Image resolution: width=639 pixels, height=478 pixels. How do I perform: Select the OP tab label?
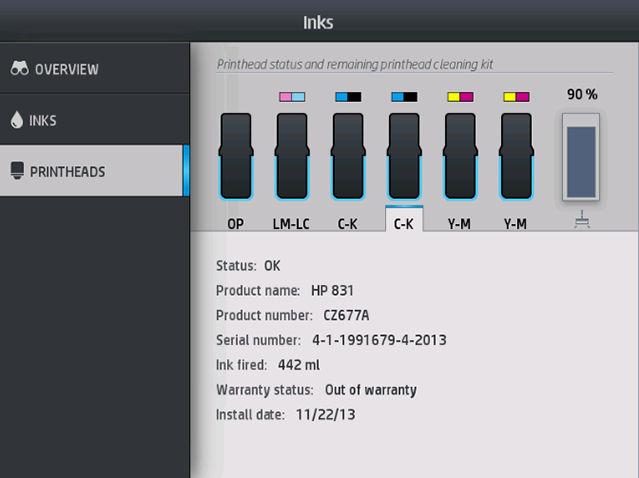coord(236,224)
